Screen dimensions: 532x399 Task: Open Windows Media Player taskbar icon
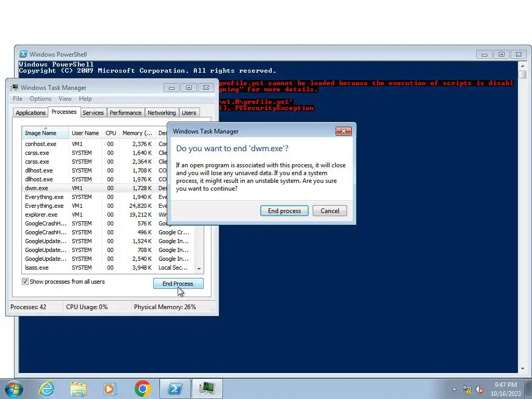pyautogui.click(x=110, y=389)
